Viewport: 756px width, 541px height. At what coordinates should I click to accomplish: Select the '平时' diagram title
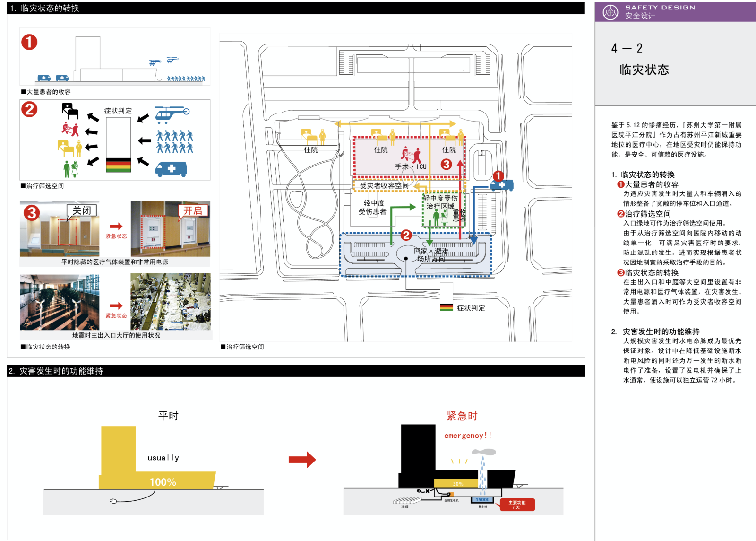168,416
